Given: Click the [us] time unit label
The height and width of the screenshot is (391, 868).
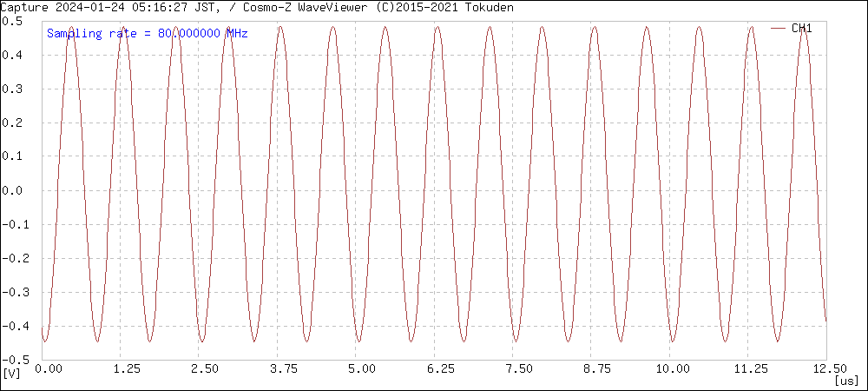Looking at the screenshot, I should tap(845, 381).
